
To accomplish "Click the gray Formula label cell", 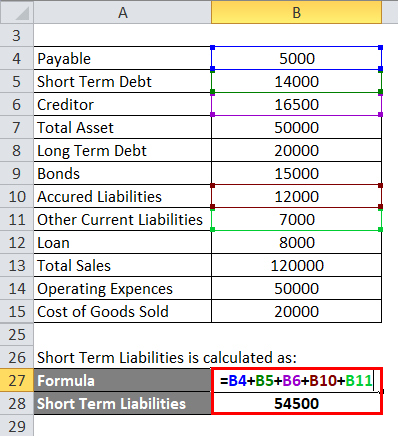I will pos(122,380).
